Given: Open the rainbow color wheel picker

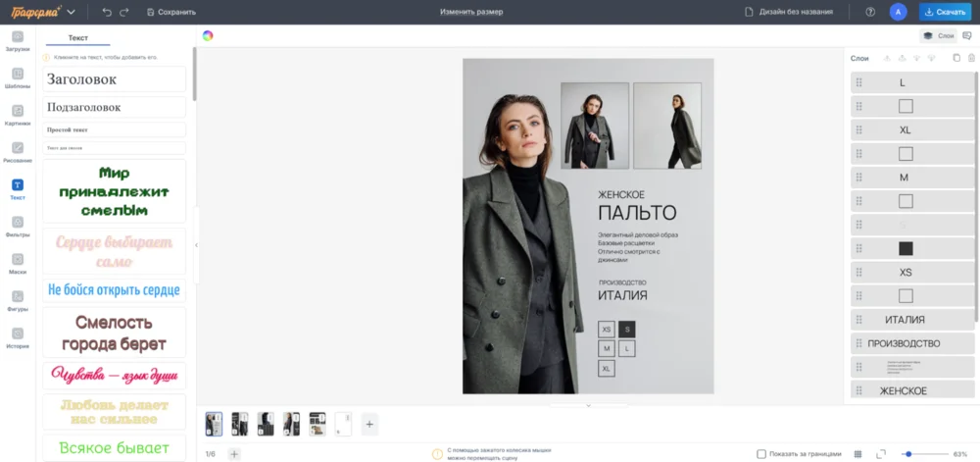Looking at the screenshot, I should click(x=208, y=35).
